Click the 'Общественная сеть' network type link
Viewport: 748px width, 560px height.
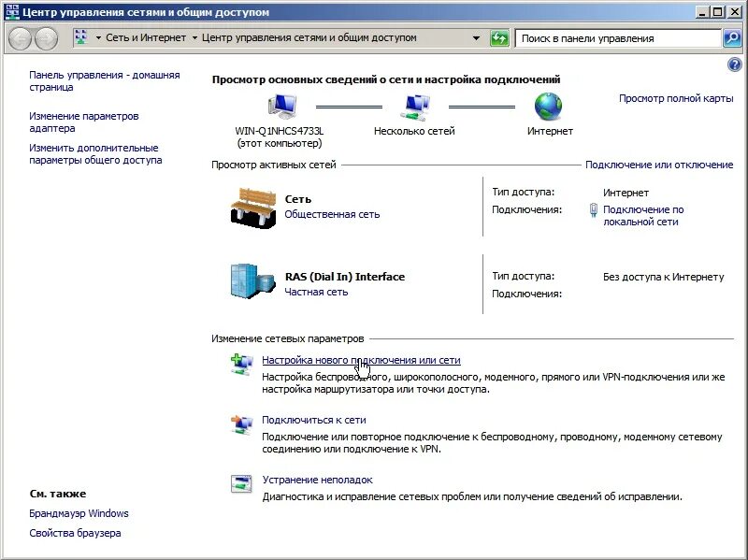pyautogui.click(x=332, y=214)
